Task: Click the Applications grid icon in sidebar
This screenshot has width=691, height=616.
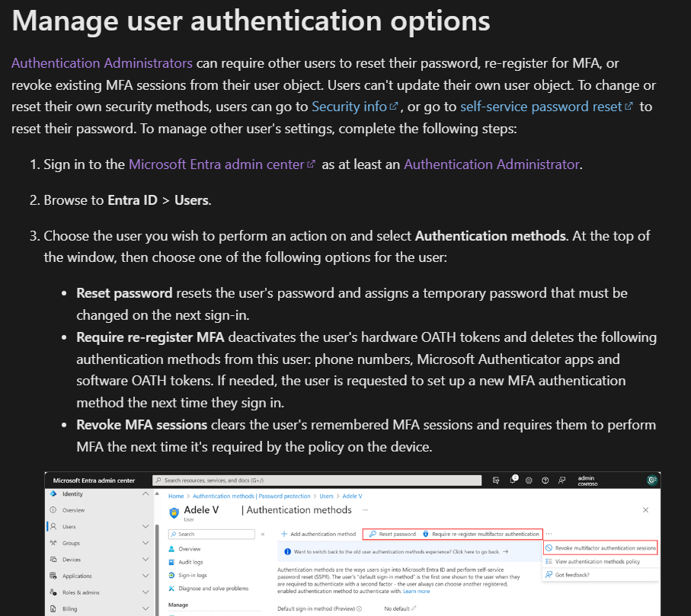Action: pyautogui.click(x=53, y=576)
